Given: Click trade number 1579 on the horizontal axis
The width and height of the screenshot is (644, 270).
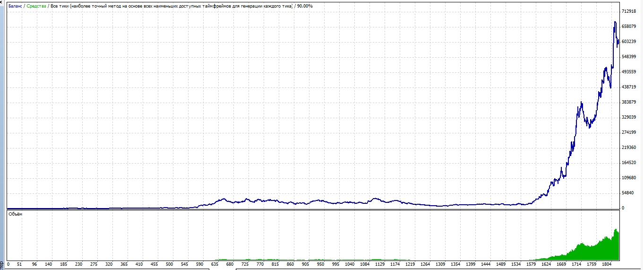Looking at the screenshot, I should pos(532,265).
